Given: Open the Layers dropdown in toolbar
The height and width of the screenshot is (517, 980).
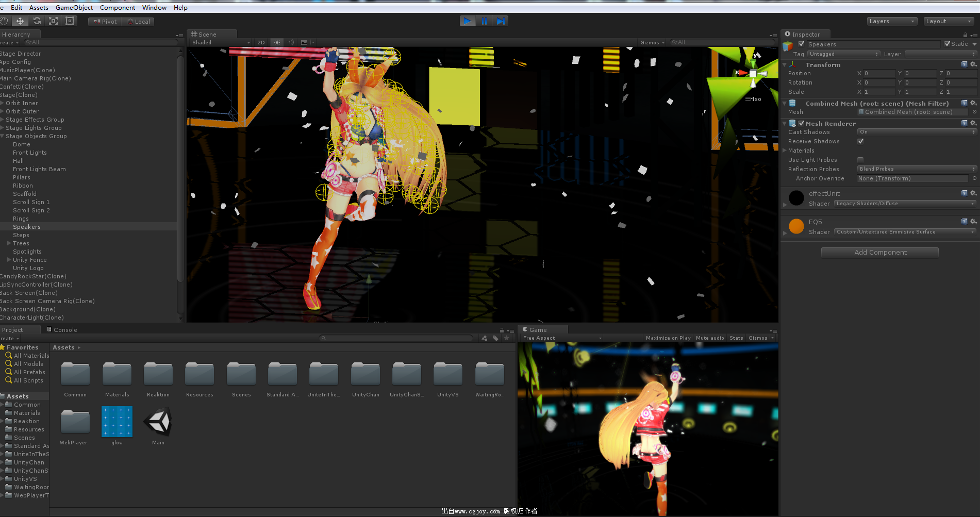Looking at the screenshot, I should [892, 21].
